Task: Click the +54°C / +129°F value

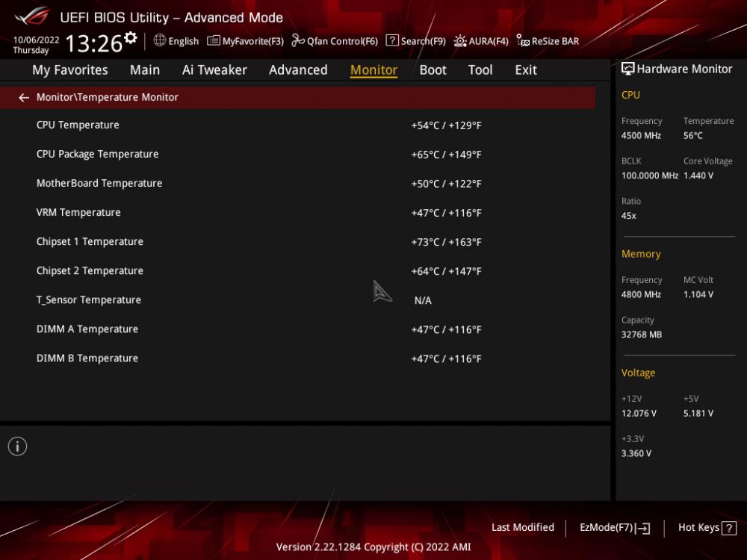Action: [447, 125]
